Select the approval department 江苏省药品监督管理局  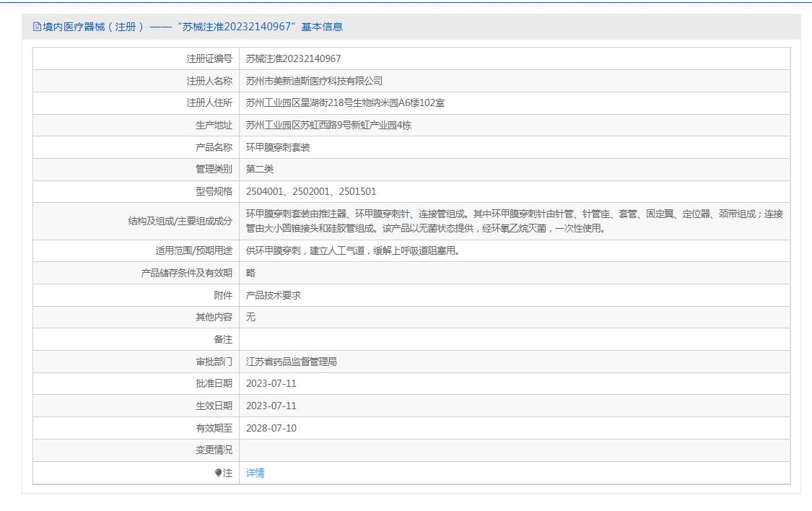[x=291, y=362]
